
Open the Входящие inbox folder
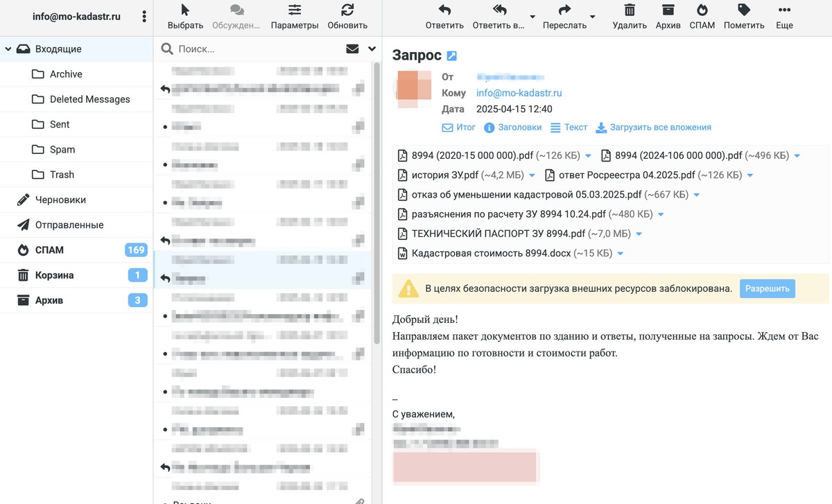76,49
